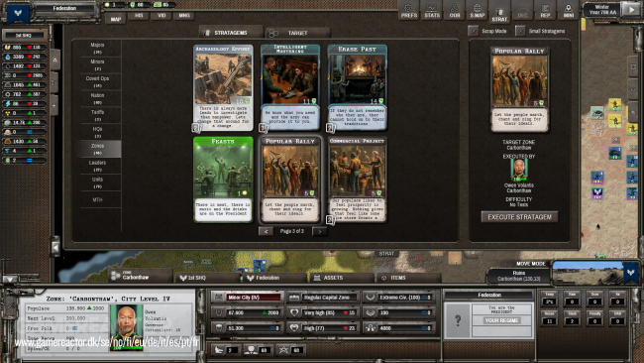Viewport: 644px width, 363px height.
Task: Select the Intelligent Mustering stratagem card
Action: tap(290, 87)
